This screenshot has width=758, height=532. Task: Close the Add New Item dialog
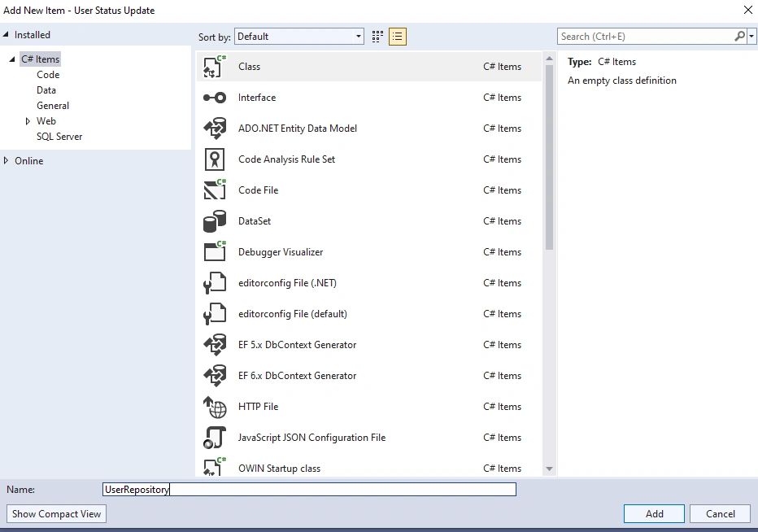tap(748, 10)
